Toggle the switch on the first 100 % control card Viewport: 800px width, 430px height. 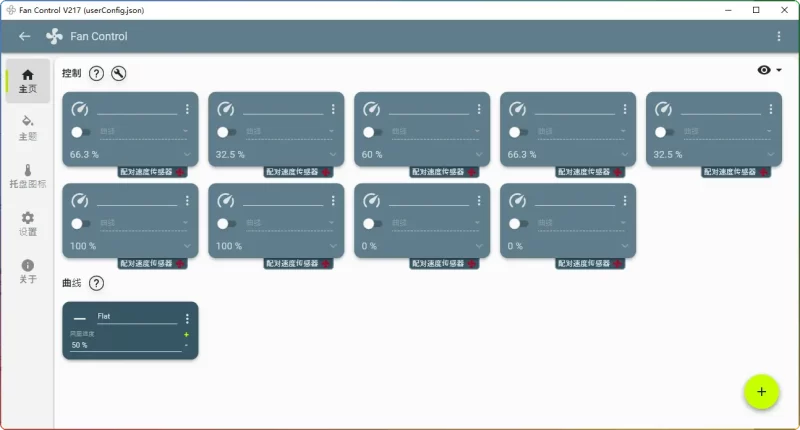pos(80,223)
